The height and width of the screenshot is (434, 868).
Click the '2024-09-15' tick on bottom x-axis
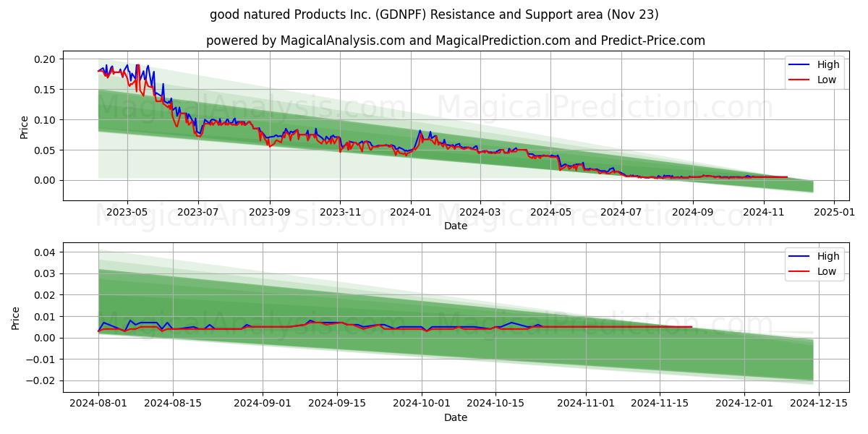[x=337, y=404]
